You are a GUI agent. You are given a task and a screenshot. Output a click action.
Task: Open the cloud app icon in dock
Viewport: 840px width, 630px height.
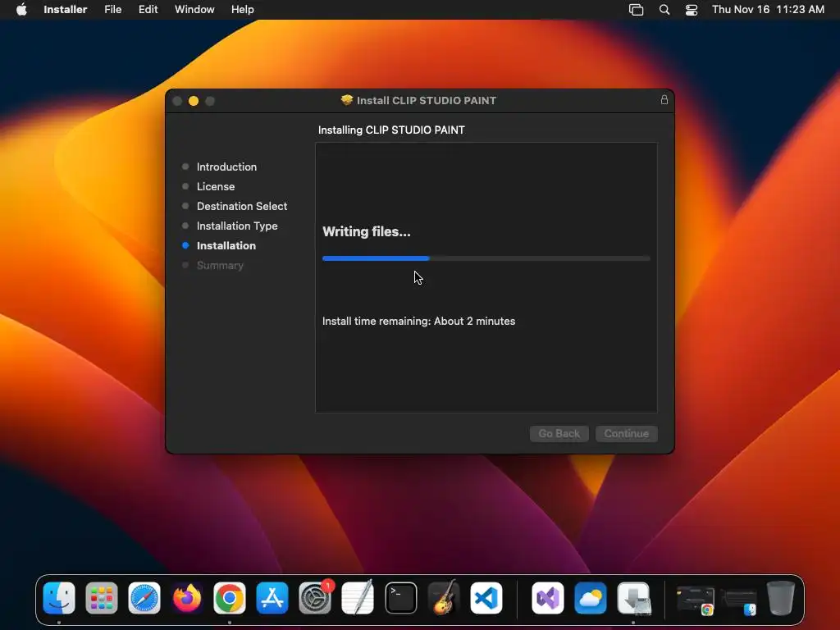coord(591,597)
